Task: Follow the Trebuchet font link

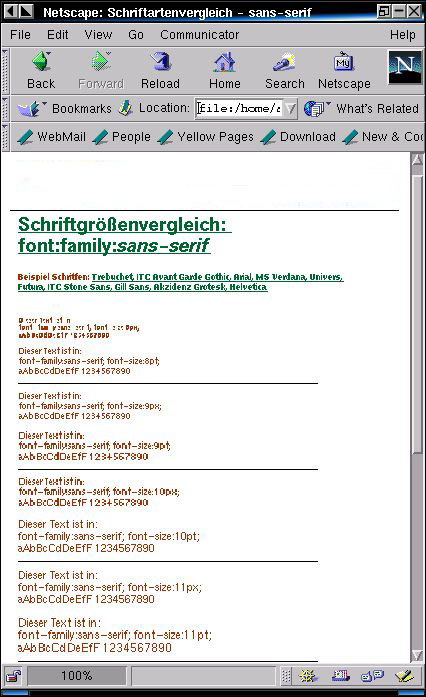Action: pyautogui.click(x=112, y=277)
